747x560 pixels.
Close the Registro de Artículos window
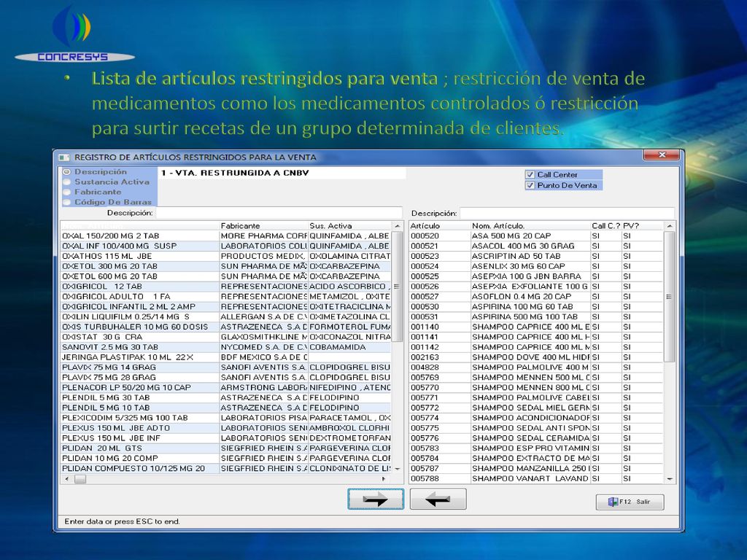[661, 155]
